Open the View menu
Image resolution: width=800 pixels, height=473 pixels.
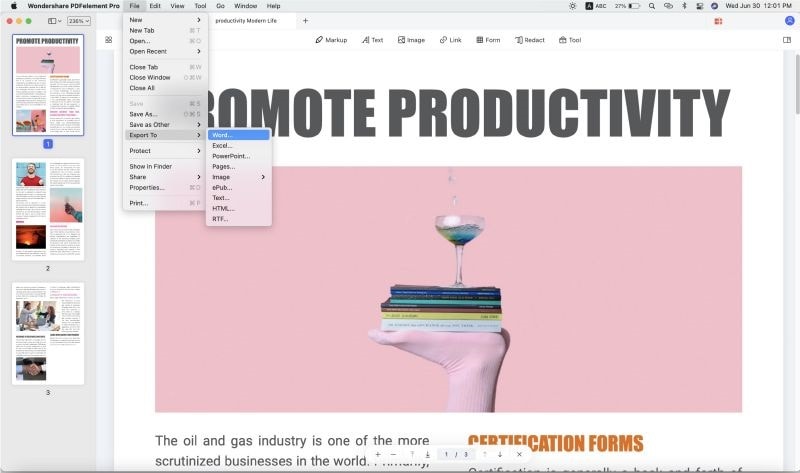[x=178, y=6]
